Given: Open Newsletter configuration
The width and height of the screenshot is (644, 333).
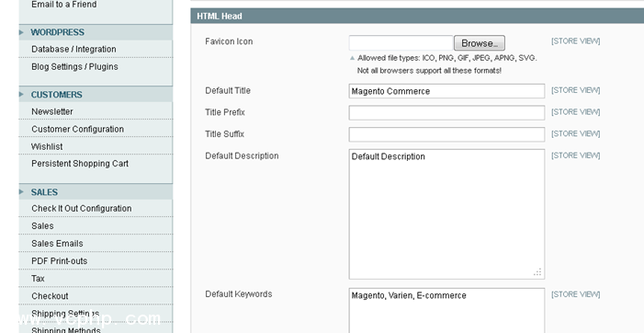Looking at the screenshot, I should tap(52, 111).
